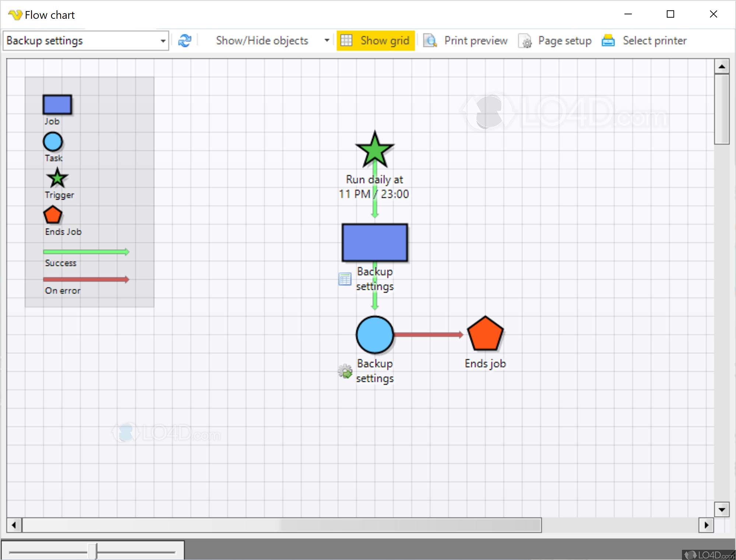
Task: Select the blue circle task node
Action: 374,334
